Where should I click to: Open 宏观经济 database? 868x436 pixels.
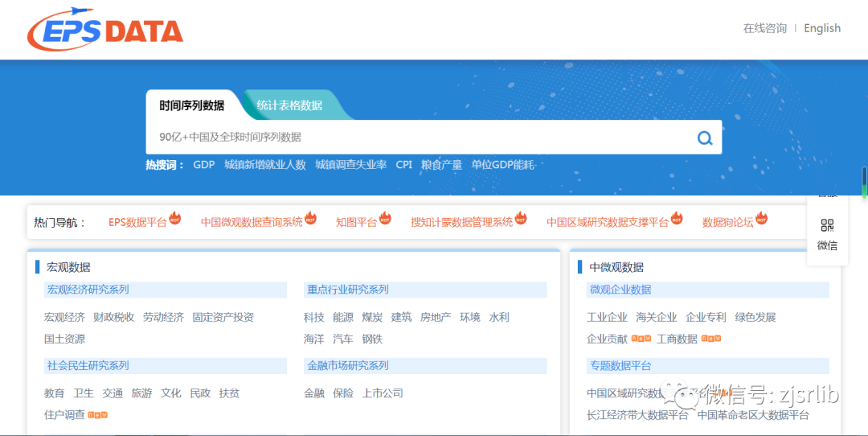pos(64,318)
